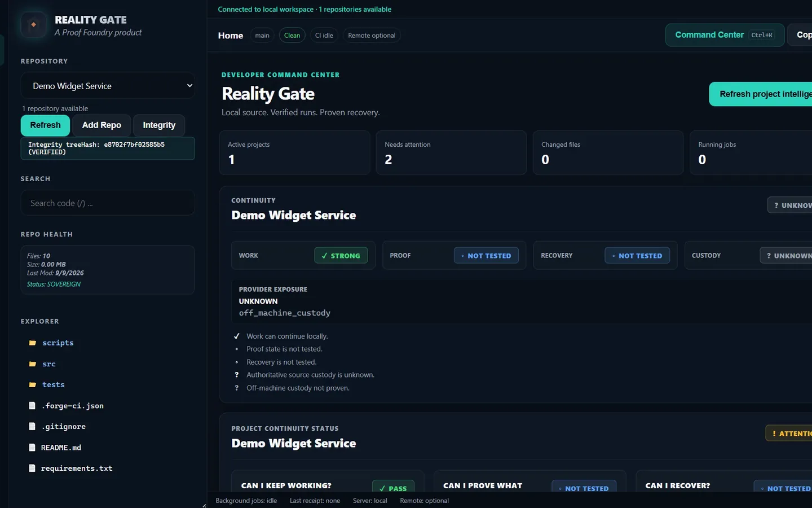Screen dimensions: 812x508
Task: Click 'Status: SOVEREIGN' in Repo Health
Action: [54, 284]
